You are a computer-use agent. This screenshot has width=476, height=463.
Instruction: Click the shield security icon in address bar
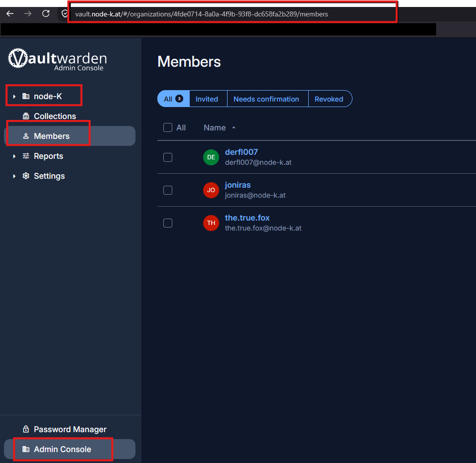tap(64, 13)
